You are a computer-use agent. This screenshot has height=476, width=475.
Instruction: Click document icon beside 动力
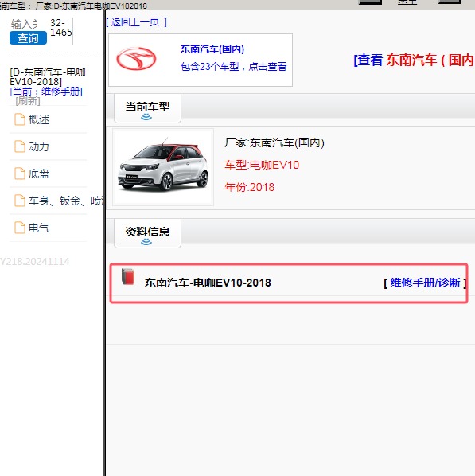pyautogui.click(x=20, y=146)
